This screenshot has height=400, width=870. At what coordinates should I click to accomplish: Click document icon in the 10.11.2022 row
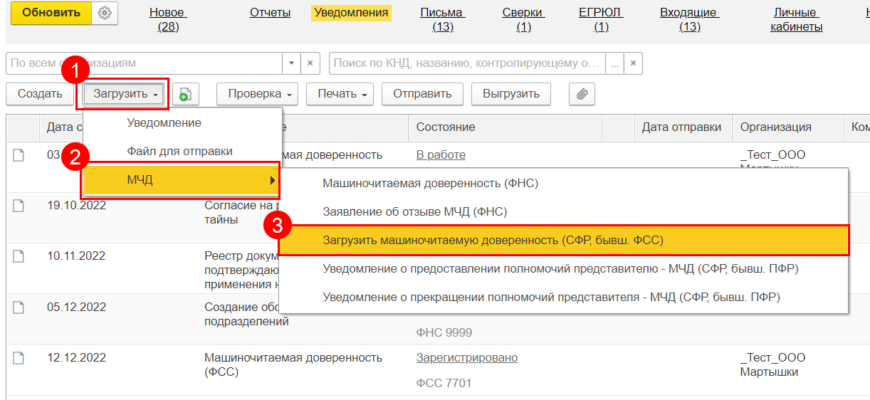18,256
